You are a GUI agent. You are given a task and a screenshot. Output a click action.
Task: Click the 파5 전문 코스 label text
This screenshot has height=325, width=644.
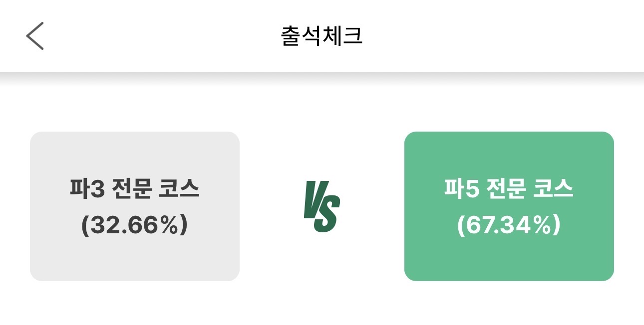pyautogui.click(x=509, y=189)
